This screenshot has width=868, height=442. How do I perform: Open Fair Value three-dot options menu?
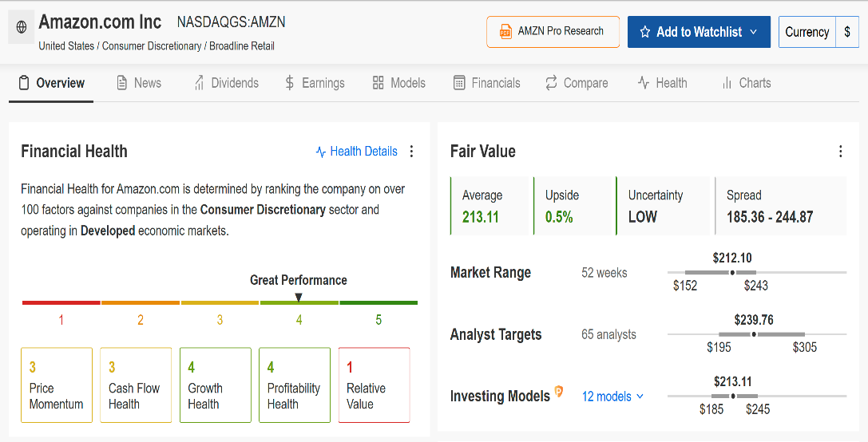[x=840, y=152]
